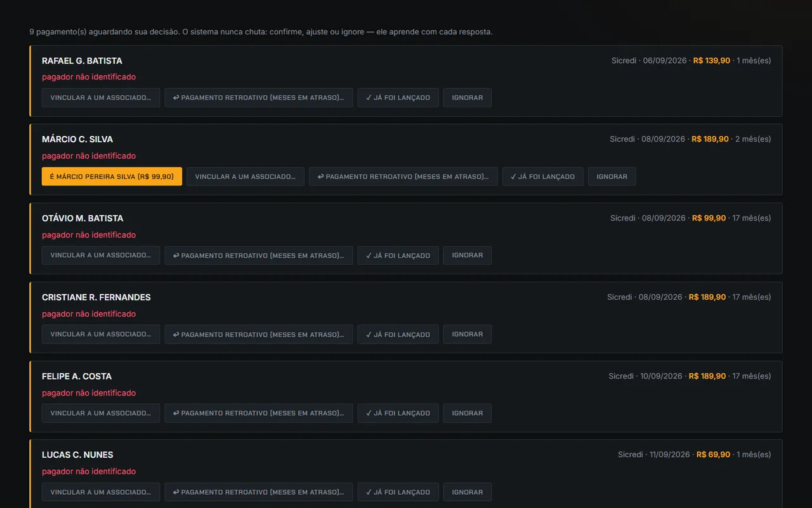Mark Márcio C. Silva as já foi lançado
812x508 pixels.
542,177
